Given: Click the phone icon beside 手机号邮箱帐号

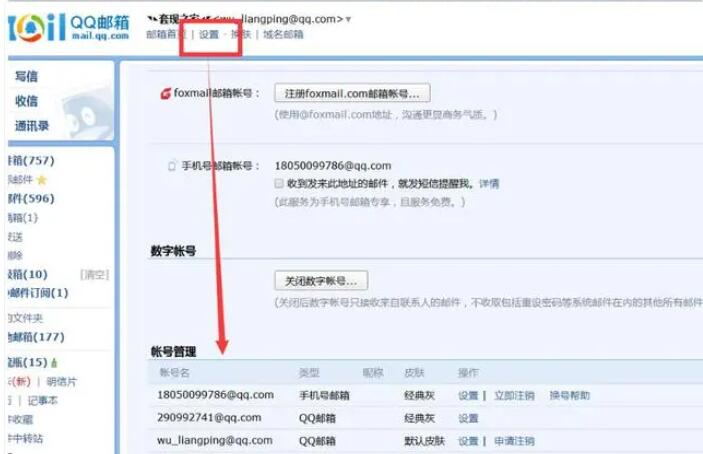Looking at the screenshot, I should click(171, 166).
